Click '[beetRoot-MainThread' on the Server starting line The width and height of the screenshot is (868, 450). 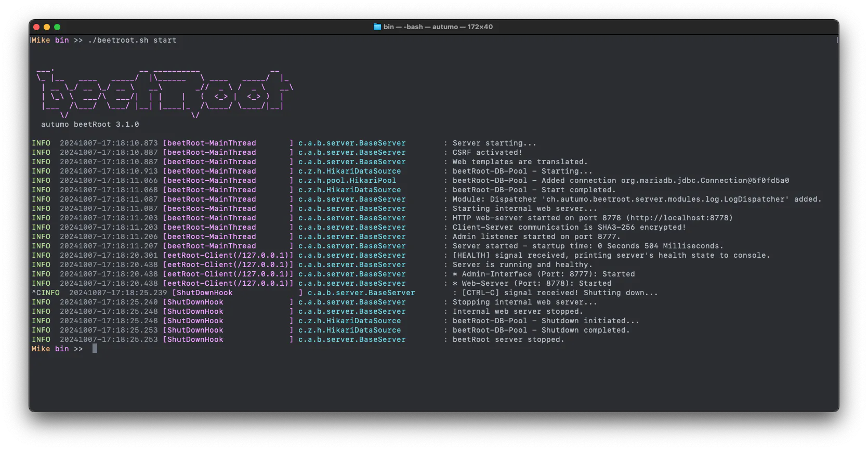pos(209,143)
